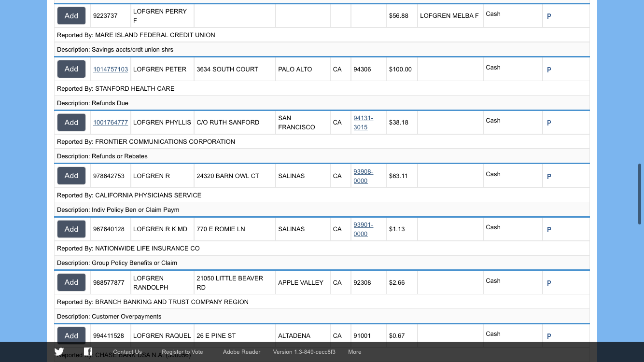The height and width of the screenshot is (362, 644).
Task: Click Reported By FRONTIER COMMUNICATIONS CORPORATION
Action: point(146,142)
